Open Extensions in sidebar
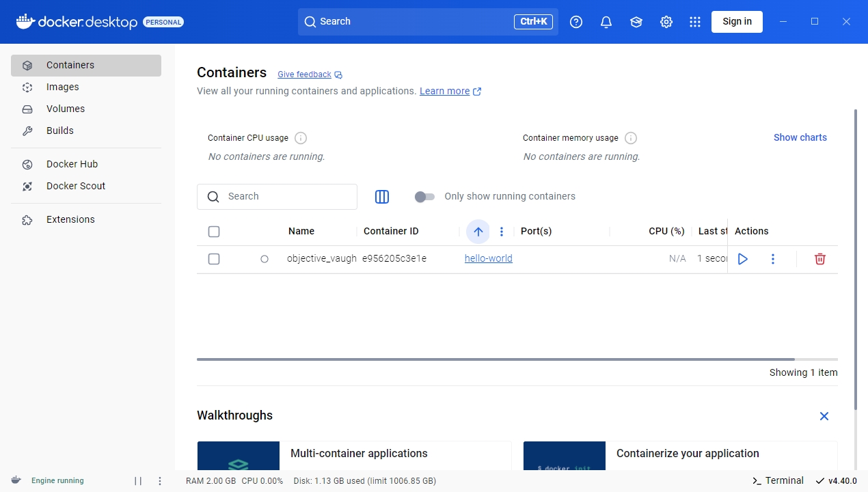The height and width of the screenshot is (492, 868). click(x=86, y=220)
